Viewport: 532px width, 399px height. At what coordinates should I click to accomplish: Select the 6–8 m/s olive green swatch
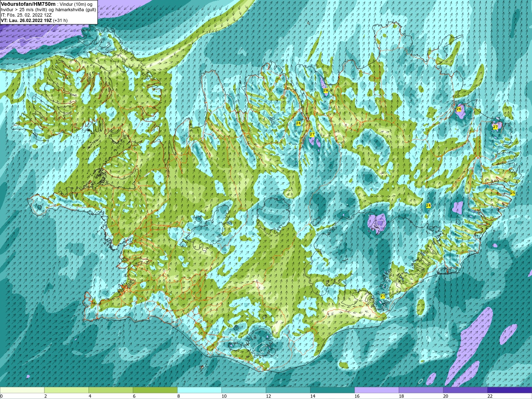tap(155, 390)
